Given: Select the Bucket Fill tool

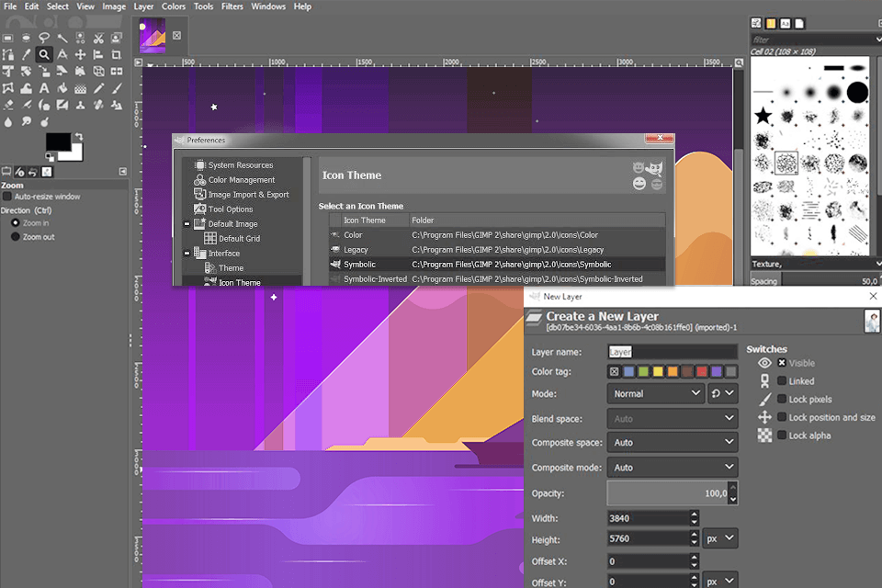Looking at the screenshot, I should [x=62, y=87].
